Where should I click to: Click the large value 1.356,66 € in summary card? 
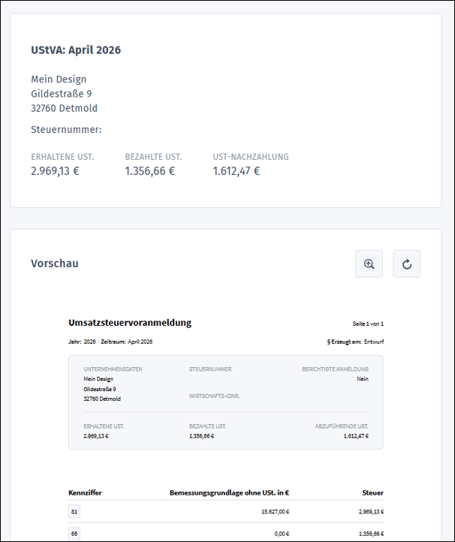(x=150, y=171)
